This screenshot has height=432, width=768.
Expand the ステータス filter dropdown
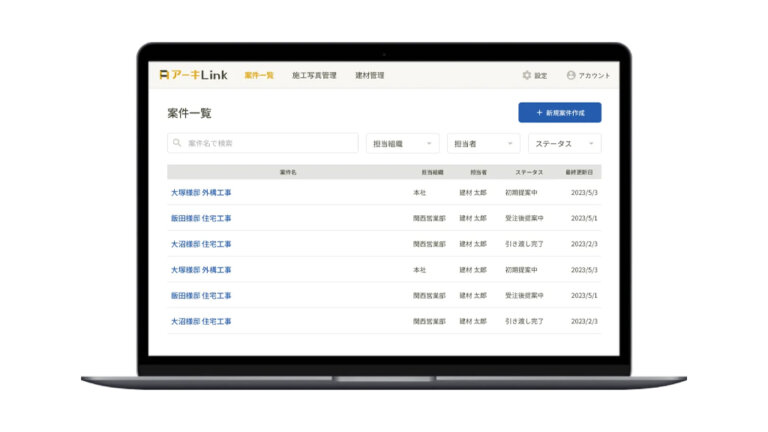point(565,143)
